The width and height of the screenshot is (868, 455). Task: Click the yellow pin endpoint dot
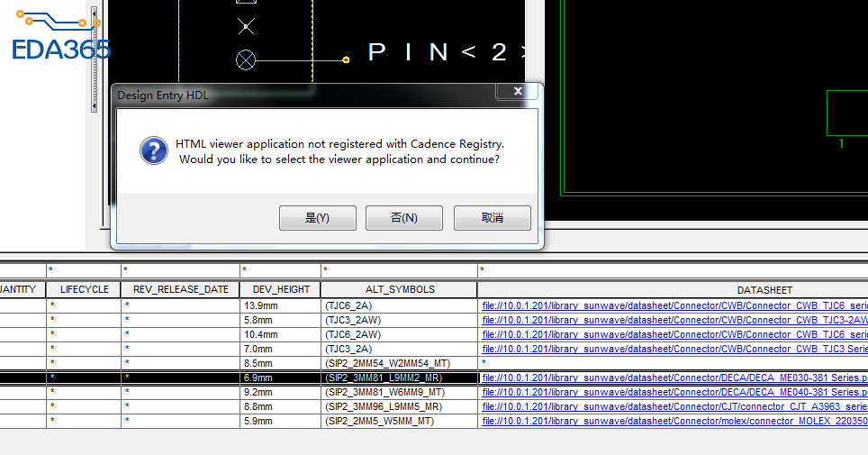pos(347,60)
